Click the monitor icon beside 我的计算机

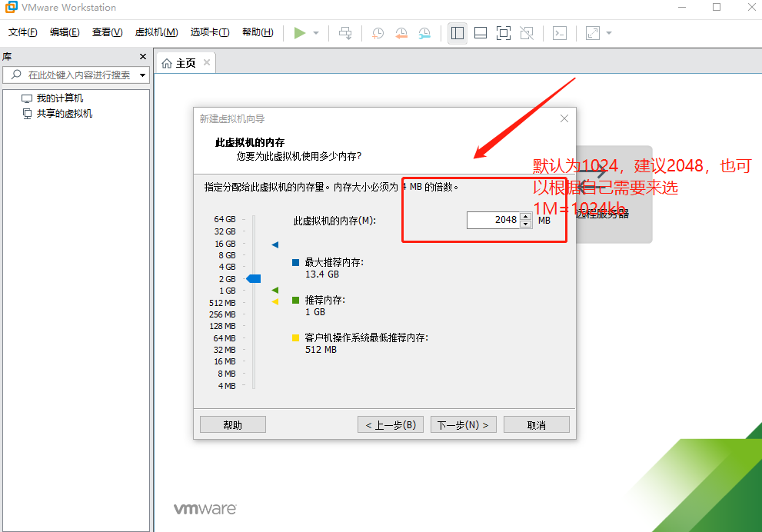click(x=27, y=98)
